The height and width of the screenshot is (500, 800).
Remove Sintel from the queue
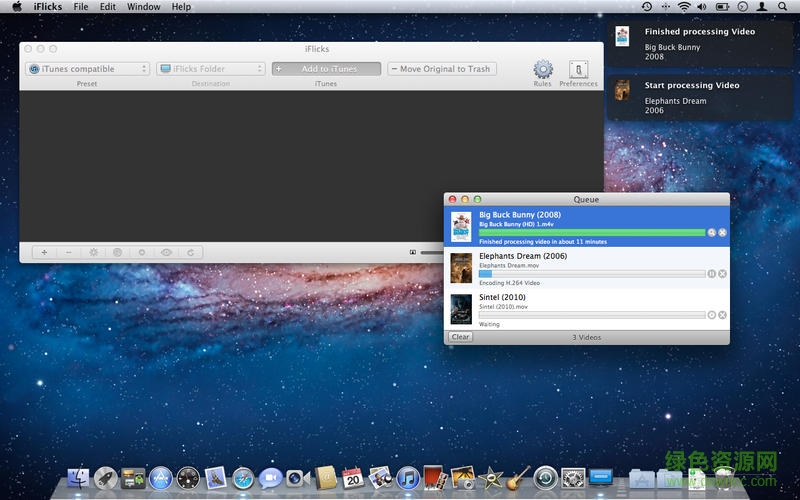(x=722, y=315)
